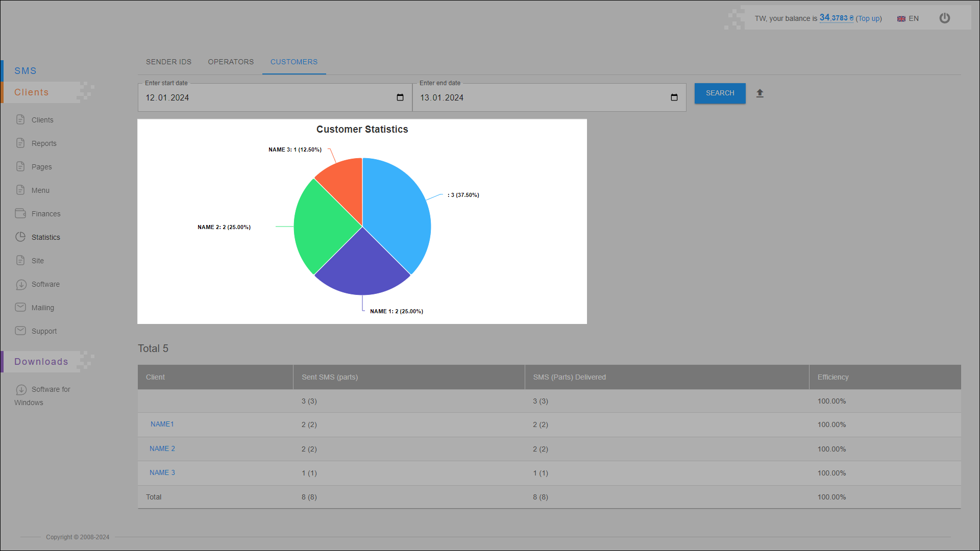
Task: Open the EN language selector
Action: pos(908,18)
